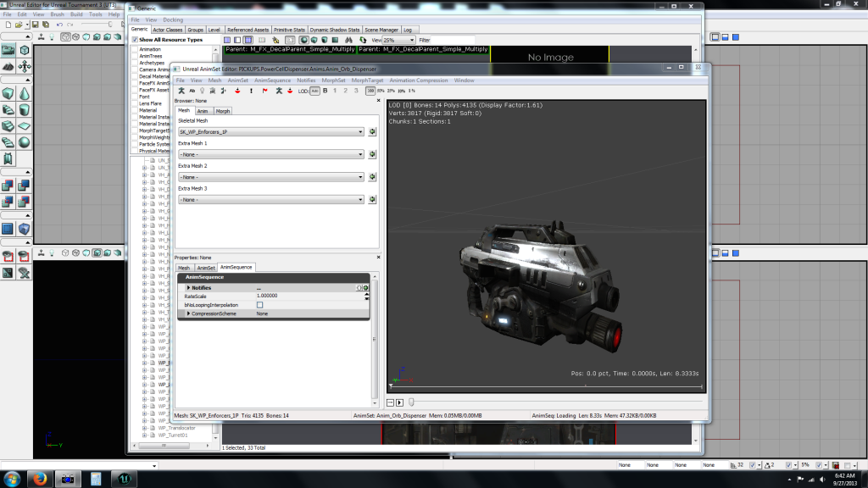
Task: Open the Windows Start menu
Action: tap(12, 480)
